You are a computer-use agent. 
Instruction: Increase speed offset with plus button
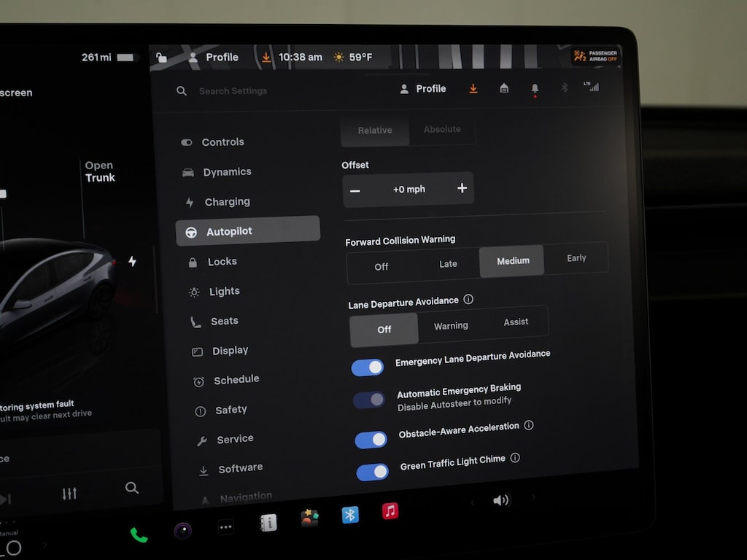(462, 188)
